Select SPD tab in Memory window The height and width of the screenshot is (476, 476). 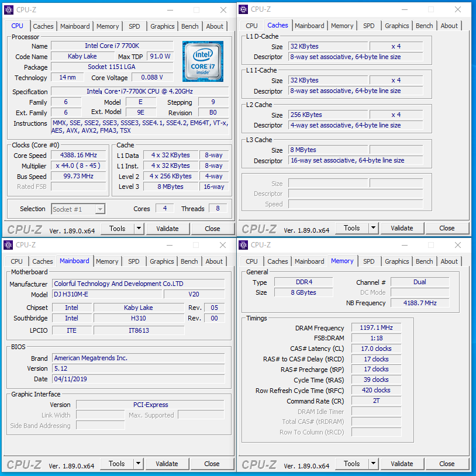[369, 261]
